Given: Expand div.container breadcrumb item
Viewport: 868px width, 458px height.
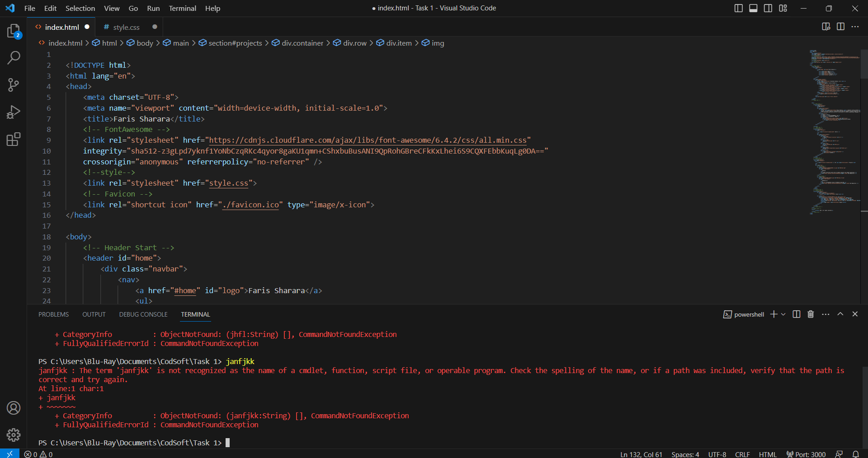Looking at the screenshot, I should pyautogui.click(x=298, y=43).
